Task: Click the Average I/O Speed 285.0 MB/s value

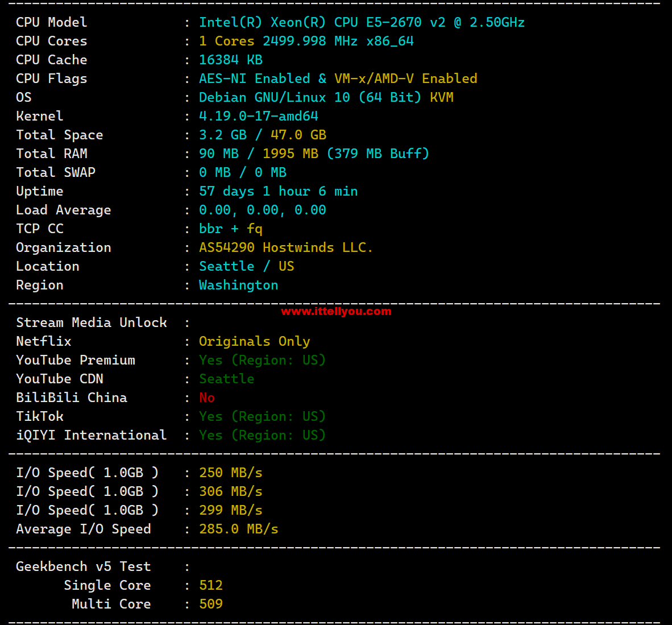Action: tap(239, 529)
